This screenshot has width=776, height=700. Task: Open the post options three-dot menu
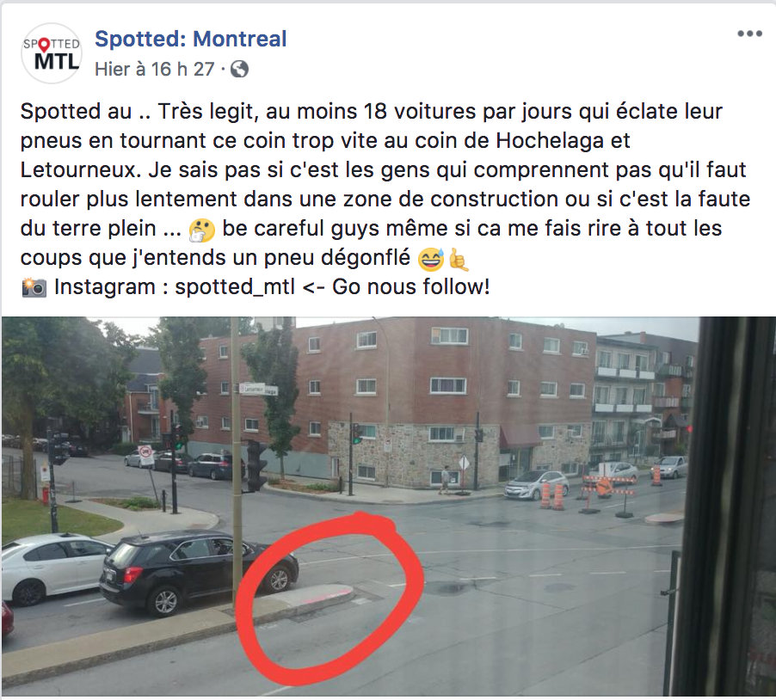coord(749,34)
